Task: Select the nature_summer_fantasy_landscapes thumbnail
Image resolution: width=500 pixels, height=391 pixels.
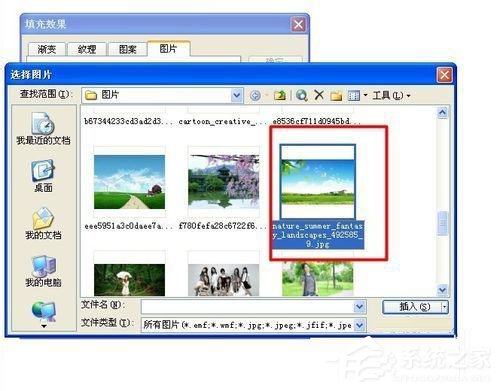Action: pyautogui.click(x=318, y=182)
